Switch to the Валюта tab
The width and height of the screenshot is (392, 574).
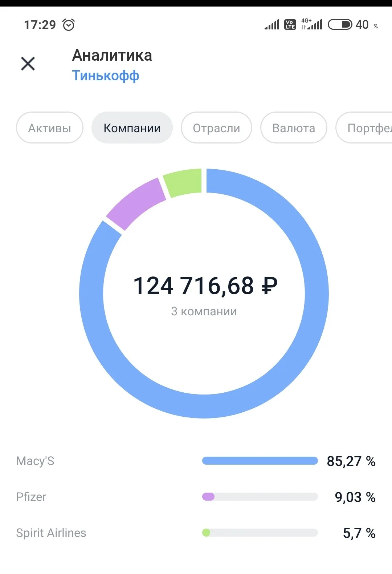coord(294,128)
